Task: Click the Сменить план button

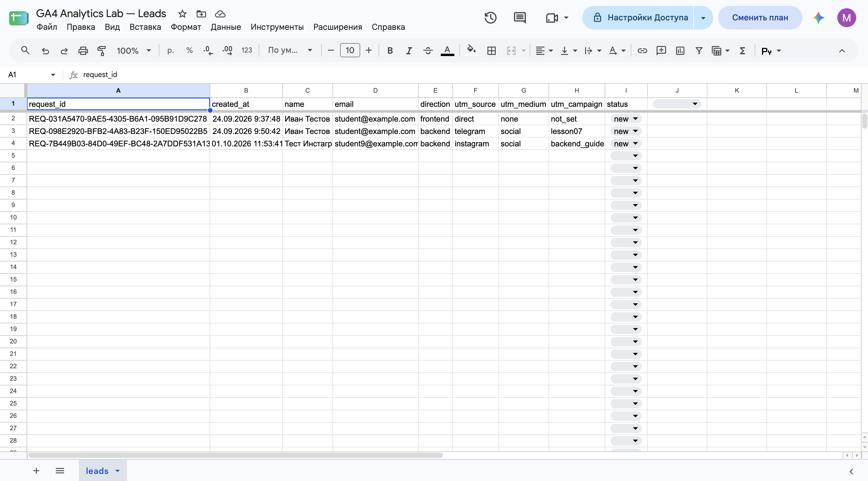Action: point(760,17)
